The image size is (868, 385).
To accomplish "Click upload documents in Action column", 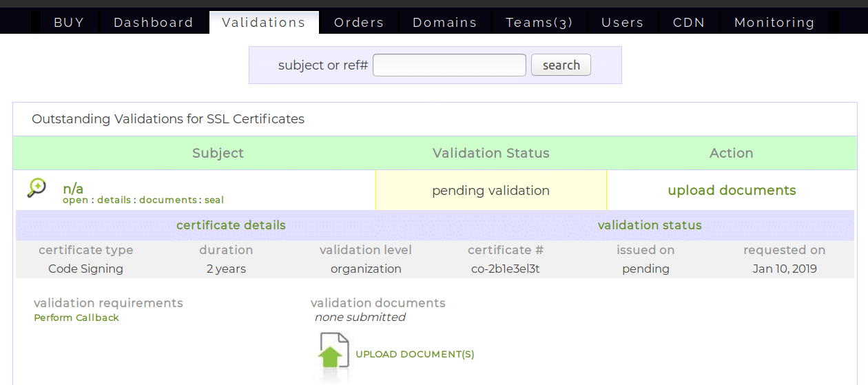I will 732,191.
